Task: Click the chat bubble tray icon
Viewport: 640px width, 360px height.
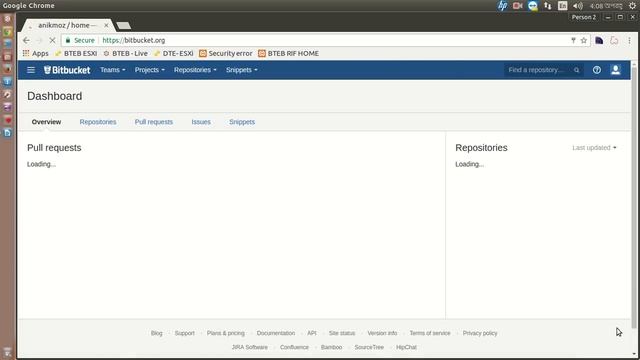Action: point(533,6)
